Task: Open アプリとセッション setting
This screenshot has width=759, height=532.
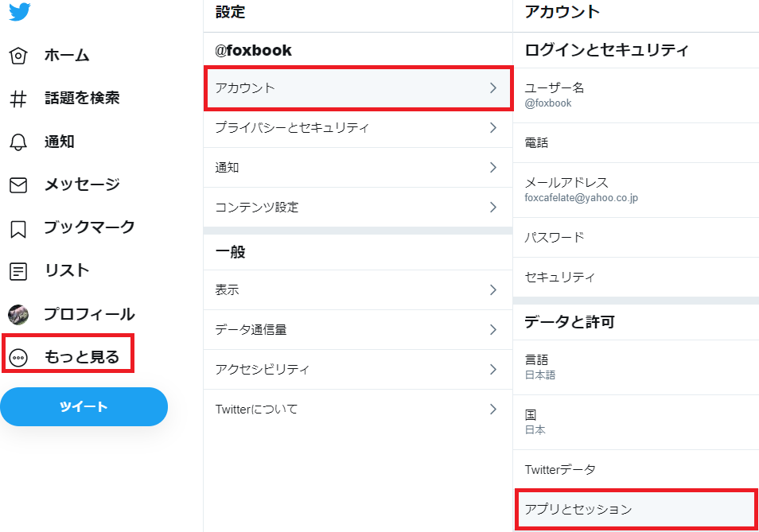Action: coord(636,509)
